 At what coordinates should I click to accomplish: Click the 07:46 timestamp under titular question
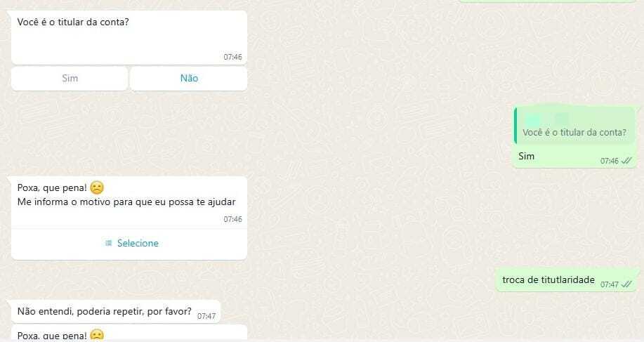[232, 57]
